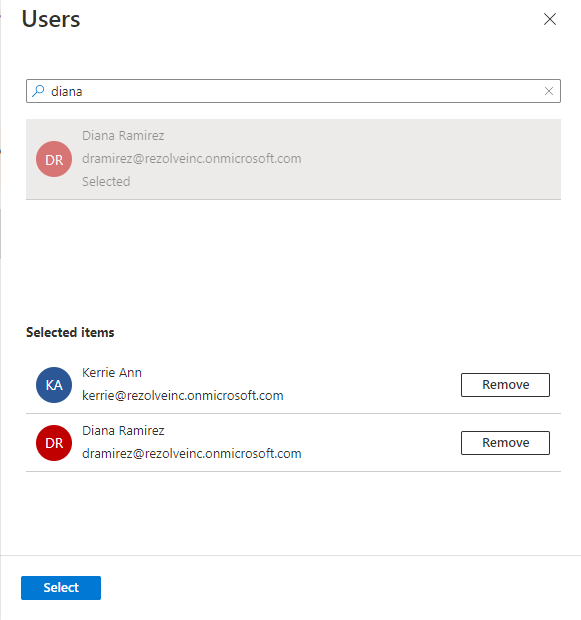Click the 'Selected' status label
This screenshot has width=581, height=620.
tap(106, 181)
